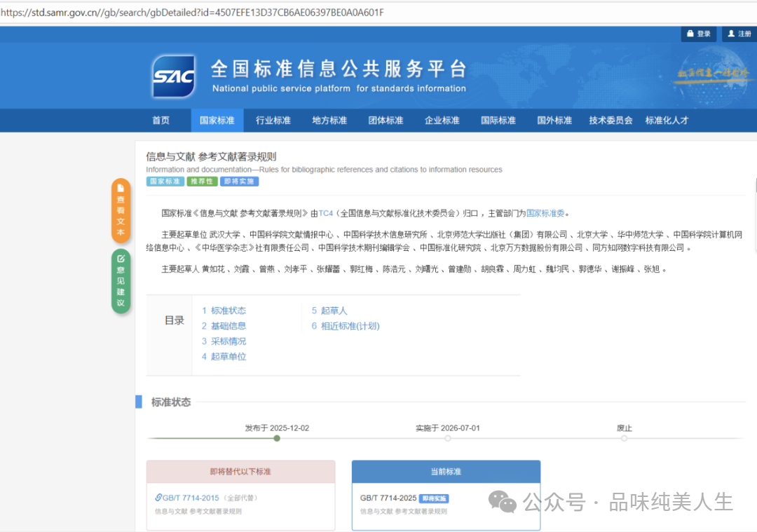
Task: Click link icon beside GB/T 7714-2015
Action: (158, 498)
